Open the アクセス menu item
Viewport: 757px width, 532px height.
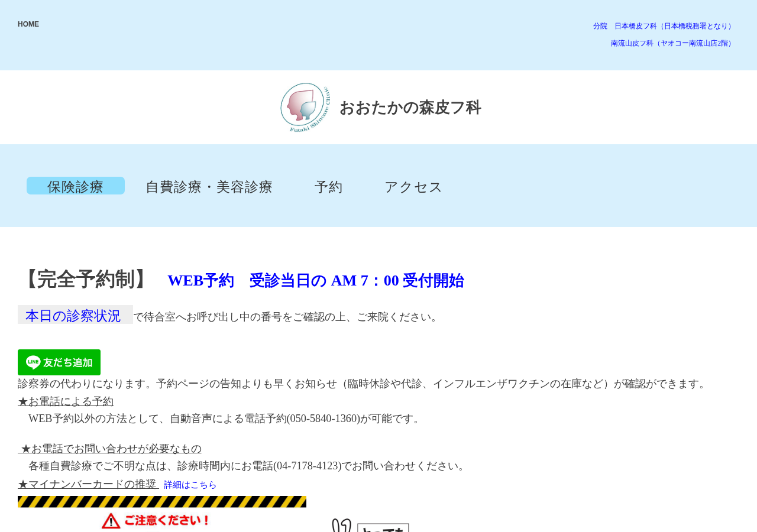coord(413,187)
